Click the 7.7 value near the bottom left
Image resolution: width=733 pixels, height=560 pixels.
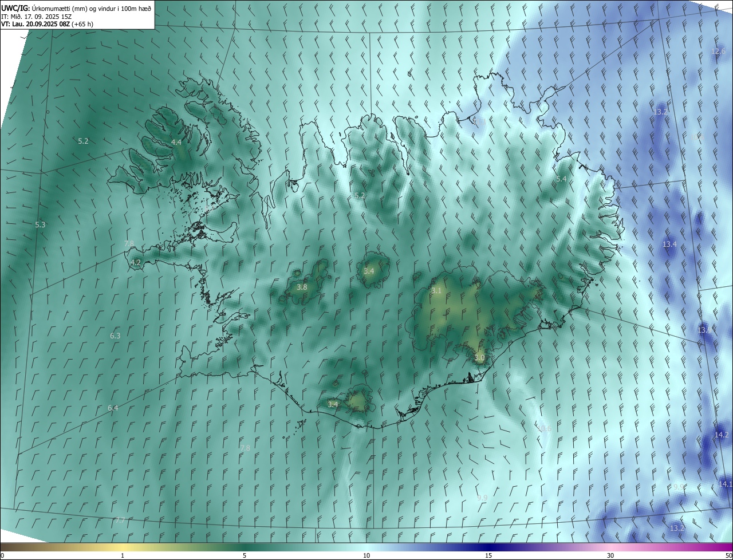(120, 520)
